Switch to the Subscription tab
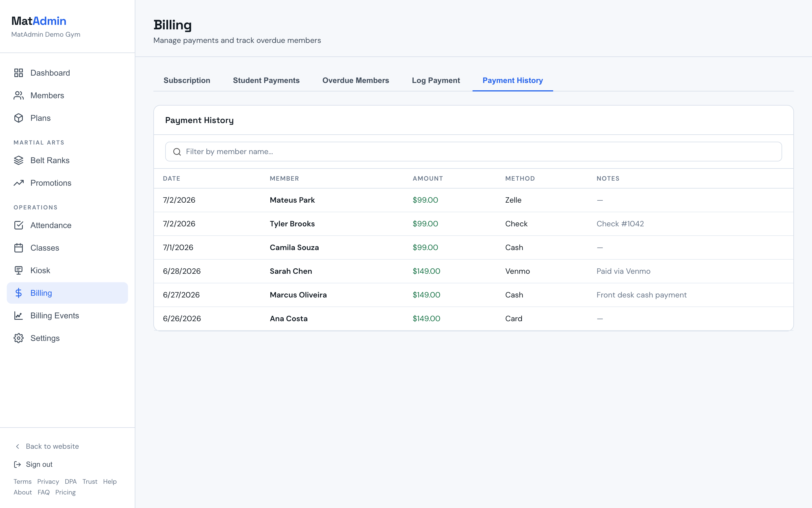This screenshot has height=508, width=812. coord(187,80)
